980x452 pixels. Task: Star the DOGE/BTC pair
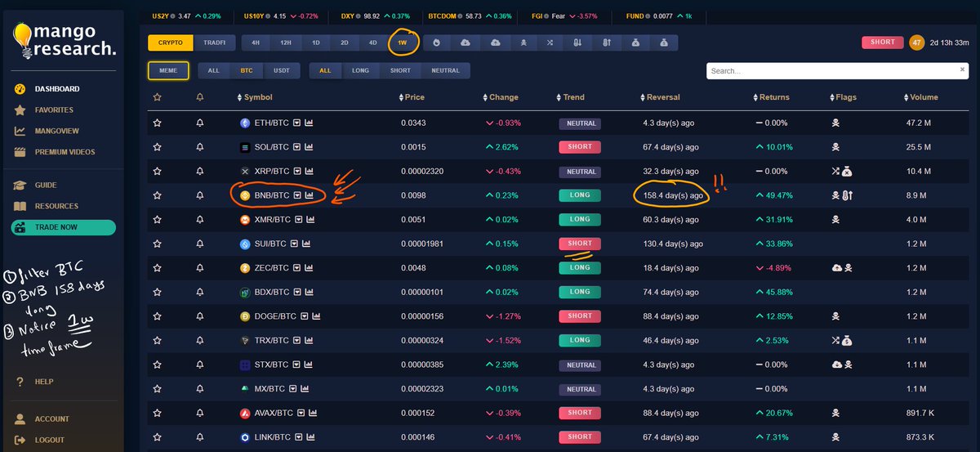[157, 316]
